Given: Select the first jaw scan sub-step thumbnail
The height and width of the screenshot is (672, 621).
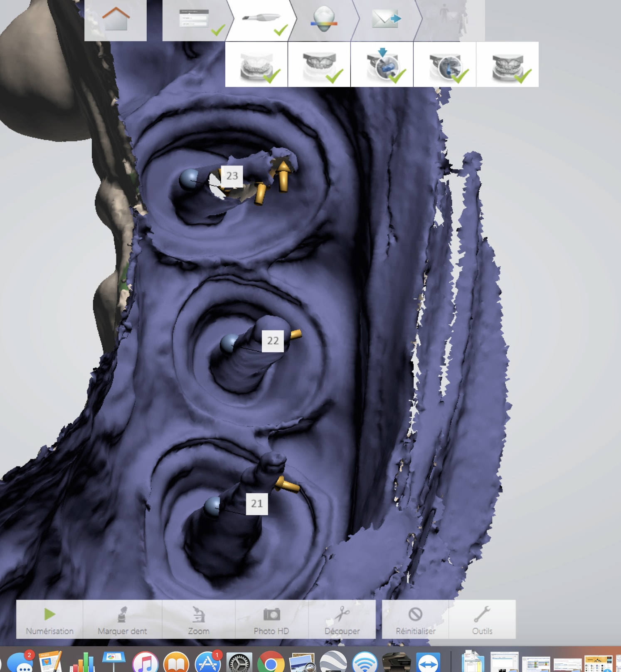Looking at the screenshot, I should (x=256, y=65).
